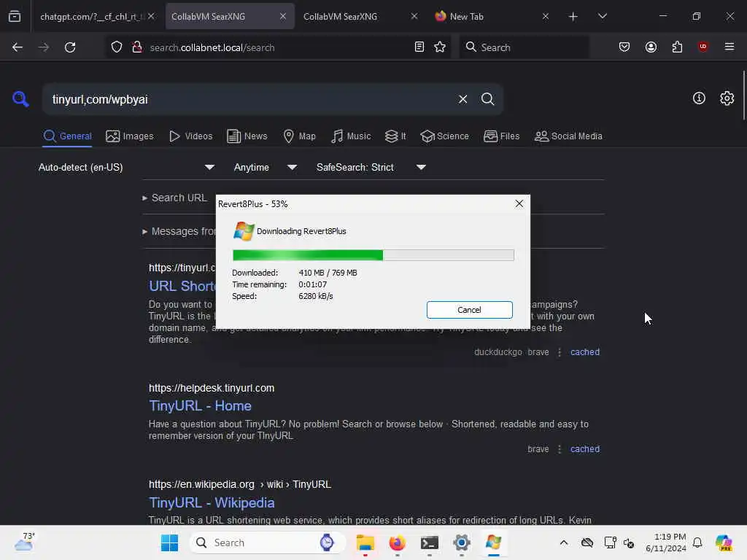Open the Firefox account icon
This screenshot has width=747, height=560.
[651, 47]
